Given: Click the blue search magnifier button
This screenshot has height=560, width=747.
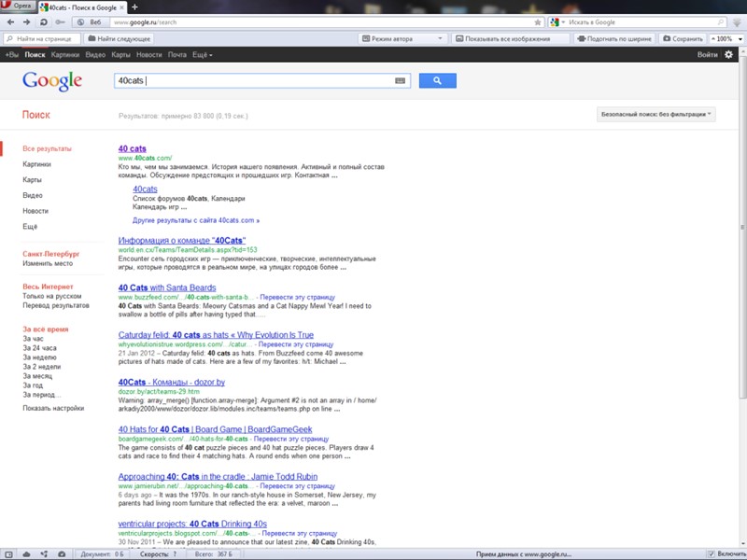Looking at the screenshot, I should click(x=437, y=80).
